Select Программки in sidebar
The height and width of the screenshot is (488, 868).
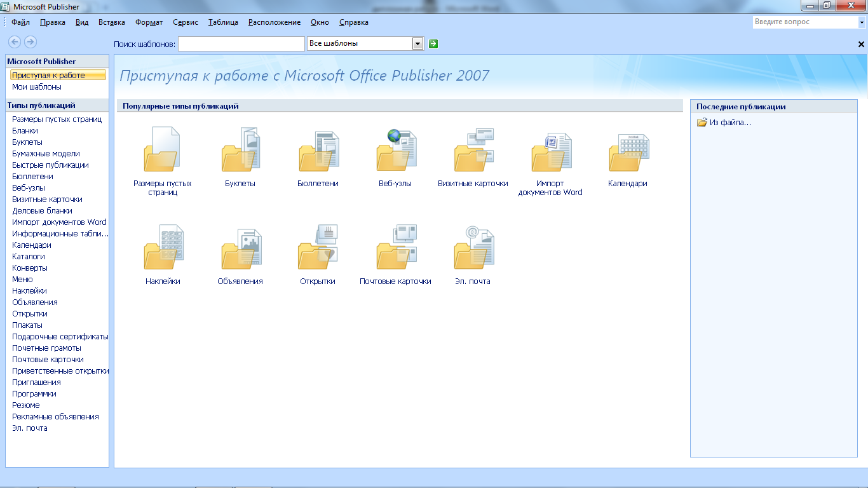click(x=34, y=394)
